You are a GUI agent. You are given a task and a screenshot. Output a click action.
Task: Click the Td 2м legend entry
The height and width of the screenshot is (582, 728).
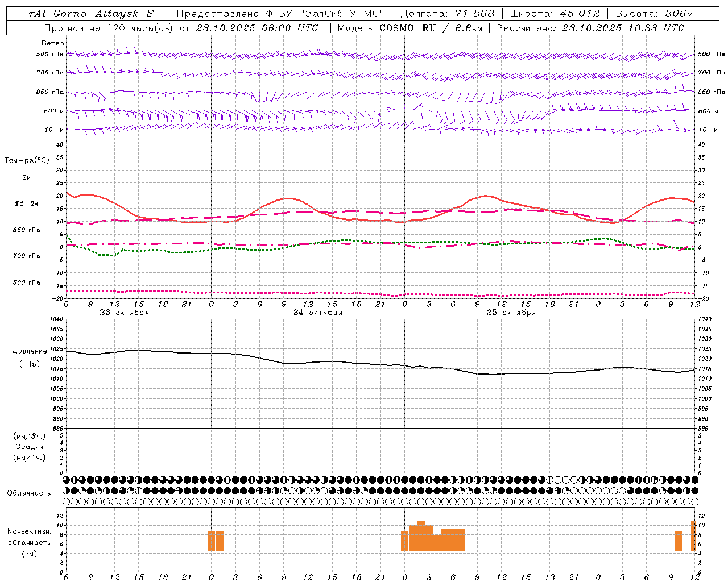tap(26, 203)
